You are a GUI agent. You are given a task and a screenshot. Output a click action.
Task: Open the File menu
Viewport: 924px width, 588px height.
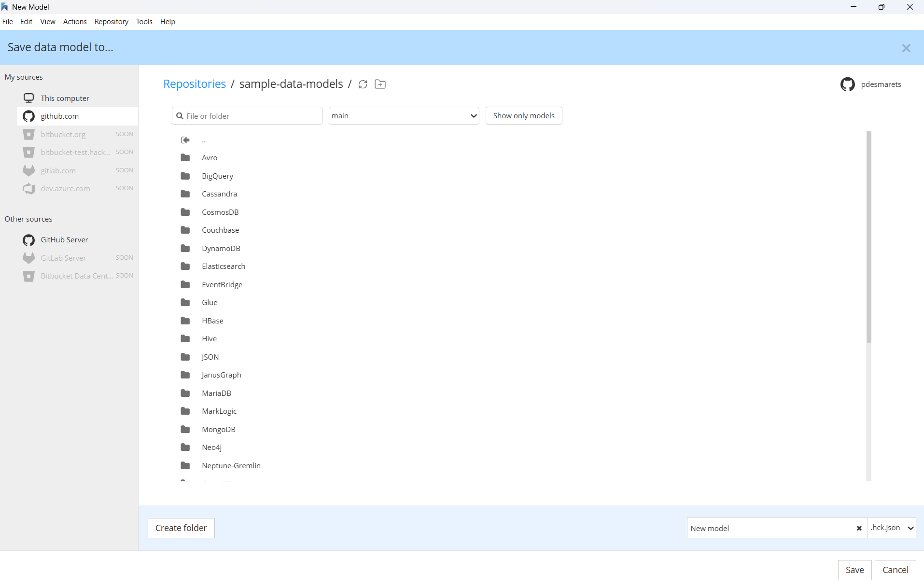[8, 22]
